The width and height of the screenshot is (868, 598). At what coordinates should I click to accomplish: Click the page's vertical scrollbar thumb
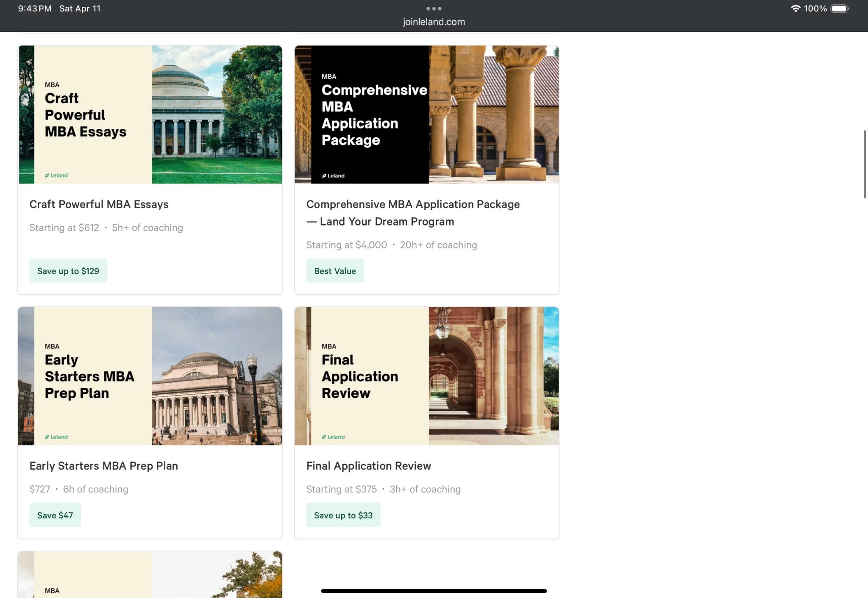click(x=865, y=164)
